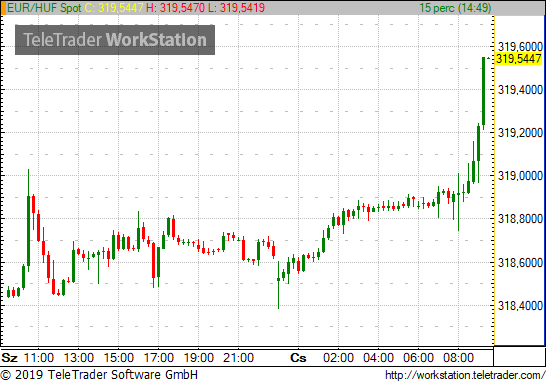Click the 319,6000 price axis label

click(x=520, y=47)
